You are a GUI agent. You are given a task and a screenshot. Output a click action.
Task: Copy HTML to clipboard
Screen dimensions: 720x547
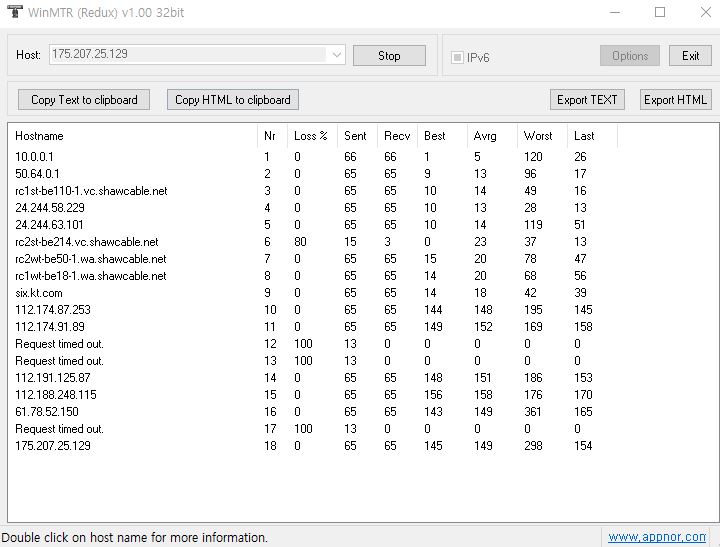click(233, 100)
